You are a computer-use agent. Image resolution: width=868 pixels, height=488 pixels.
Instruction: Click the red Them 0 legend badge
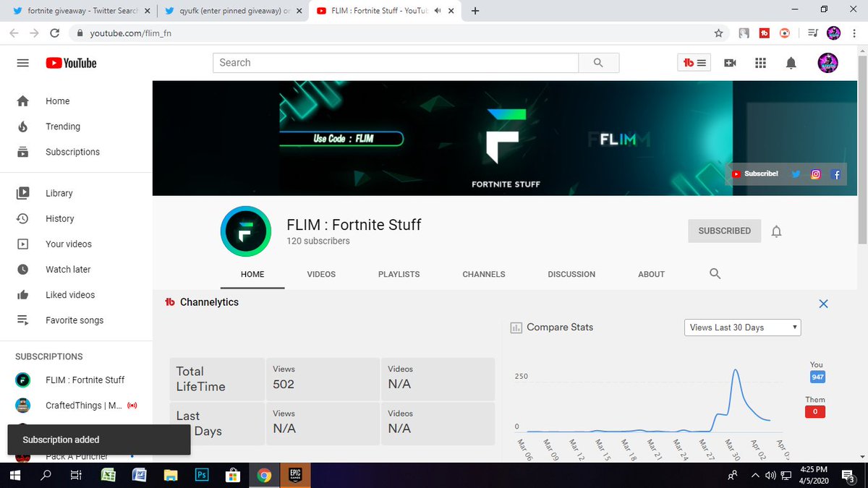tap(815, 411)
